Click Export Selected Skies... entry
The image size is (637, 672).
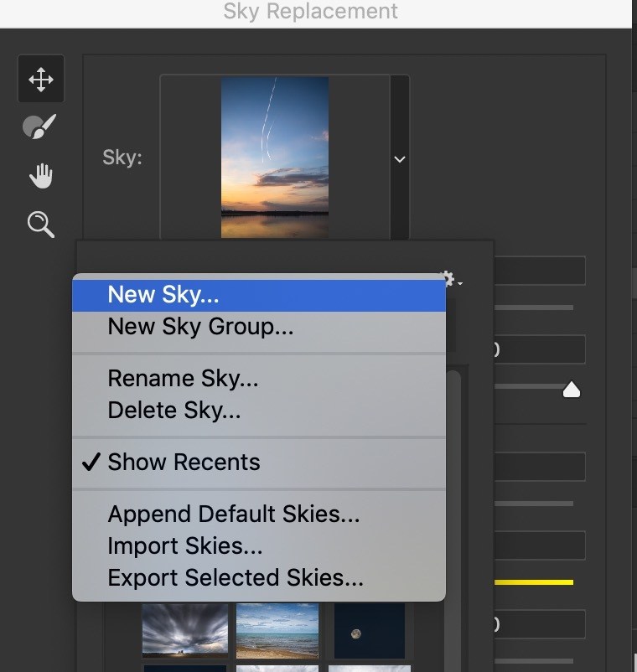point(236,578)
